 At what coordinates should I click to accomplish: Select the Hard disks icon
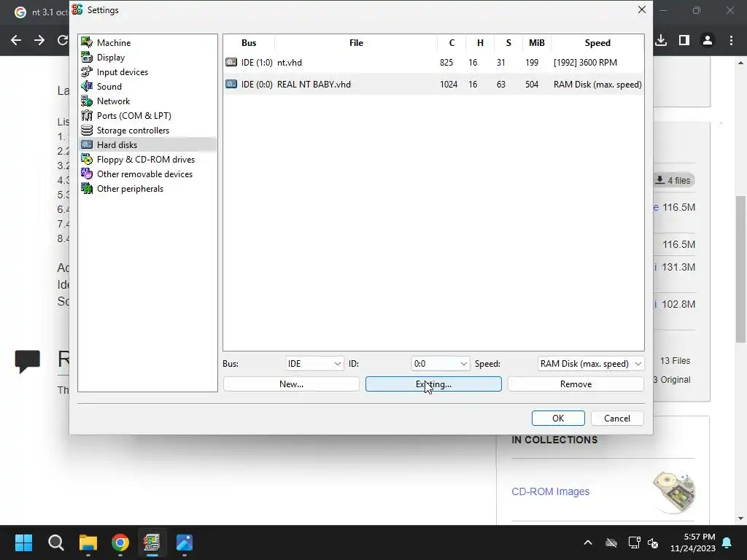coord(87,145)
